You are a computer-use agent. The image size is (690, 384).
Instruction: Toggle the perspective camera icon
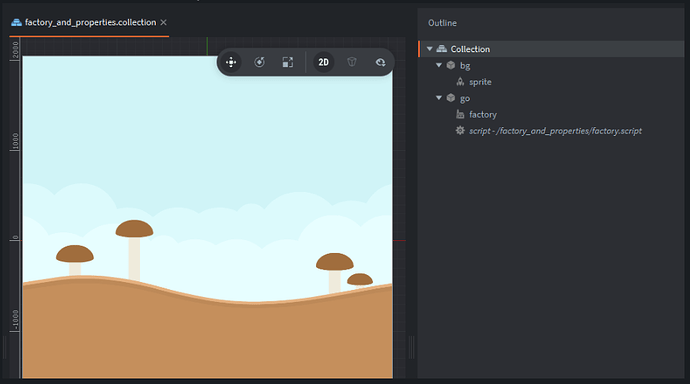(352, 62)
